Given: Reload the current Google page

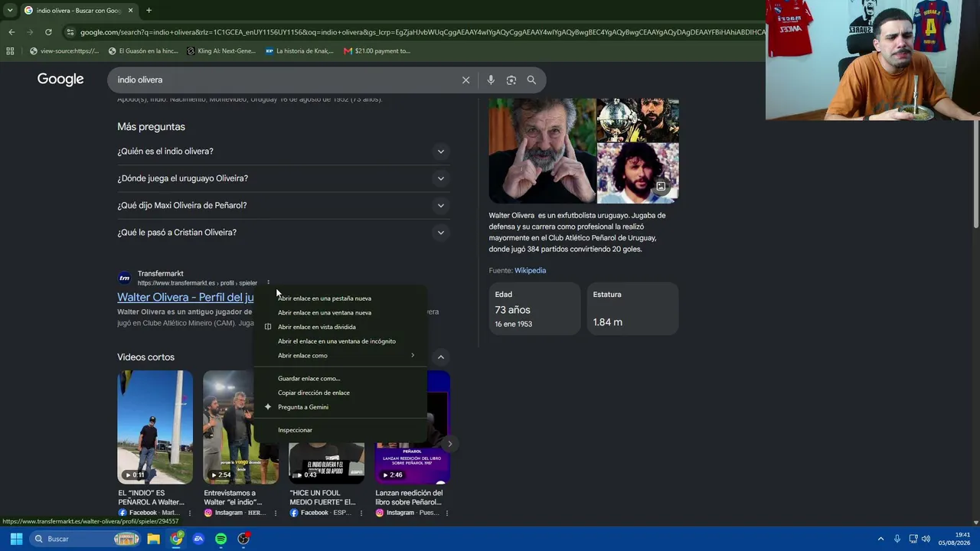Looking at the screenshot, I should [48, 32].
